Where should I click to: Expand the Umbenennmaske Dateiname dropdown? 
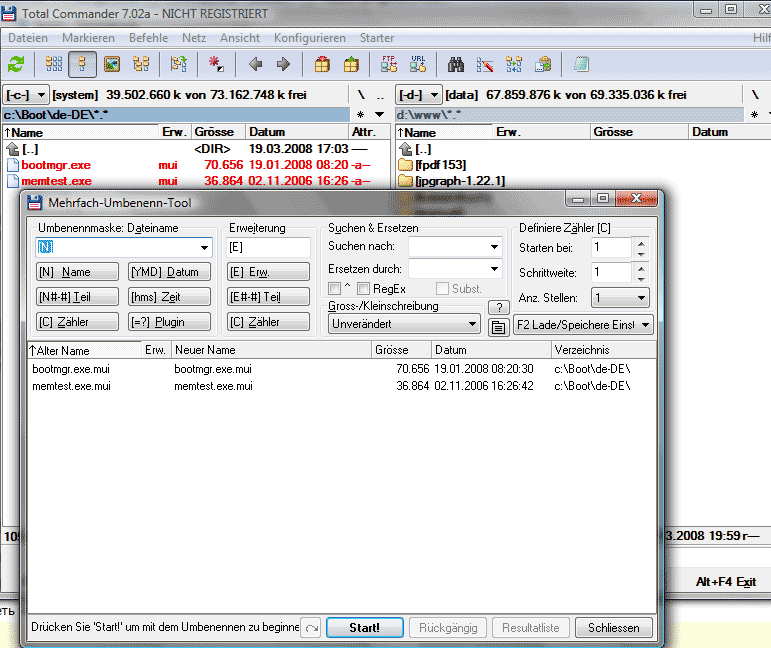tap(204, 247)
